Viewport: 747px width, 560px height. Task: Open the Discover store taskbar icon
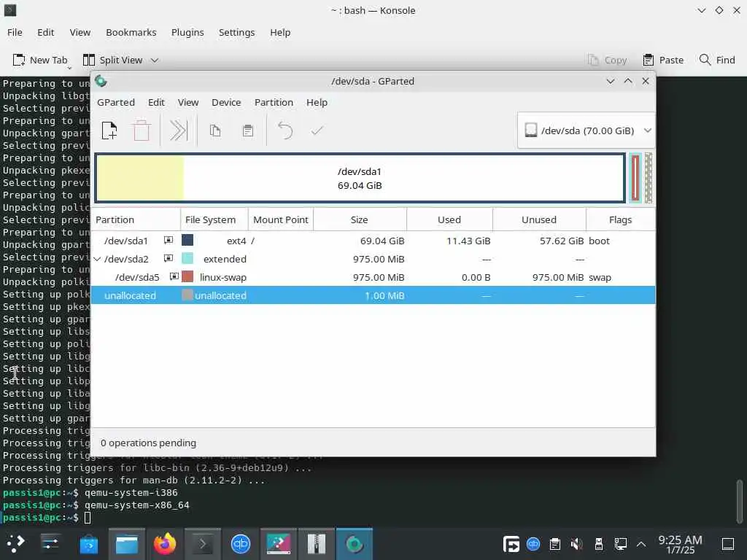(x=88, y=543)
